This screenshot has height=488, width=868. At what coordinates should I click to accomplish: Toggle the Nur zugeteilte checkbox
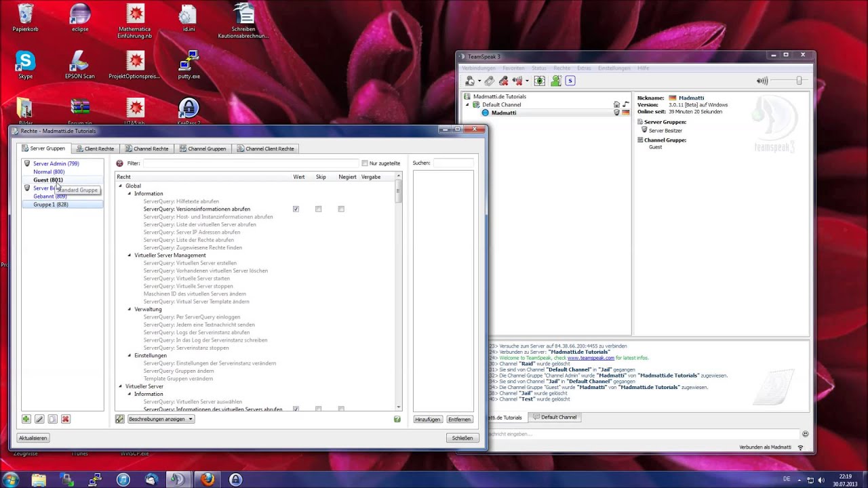coord(365,163)
